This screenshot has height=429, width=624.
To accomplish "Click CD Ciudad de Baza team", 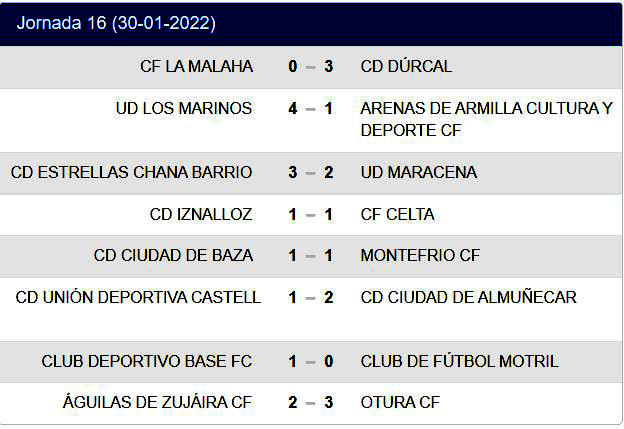I will coord(173,255).
